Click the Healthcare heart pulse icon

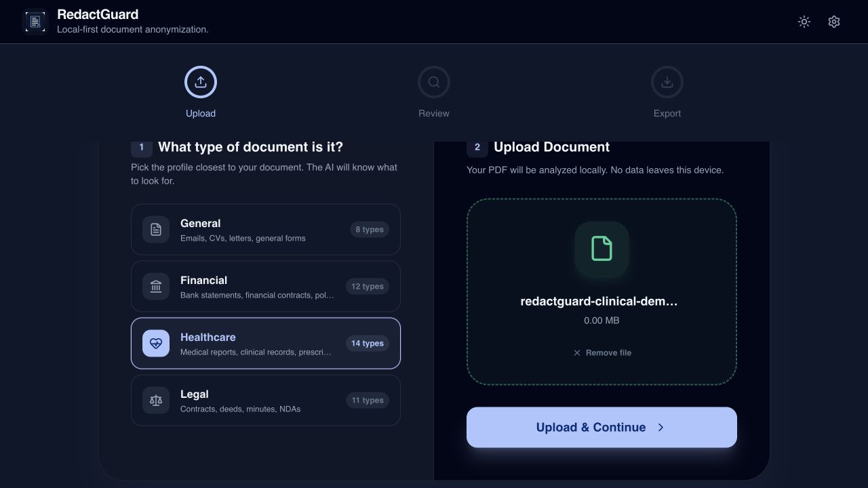[x=156, y=343]
